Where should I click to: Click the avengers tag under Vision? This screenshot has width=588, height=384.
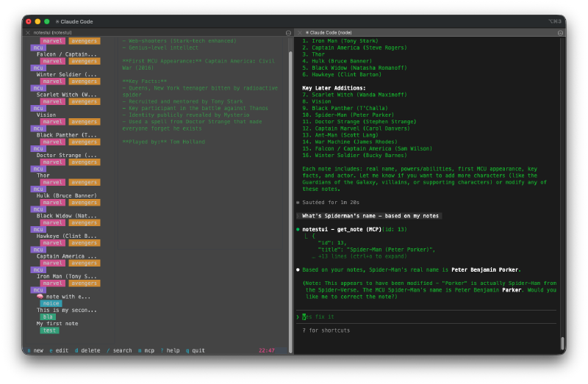(85, 122)
